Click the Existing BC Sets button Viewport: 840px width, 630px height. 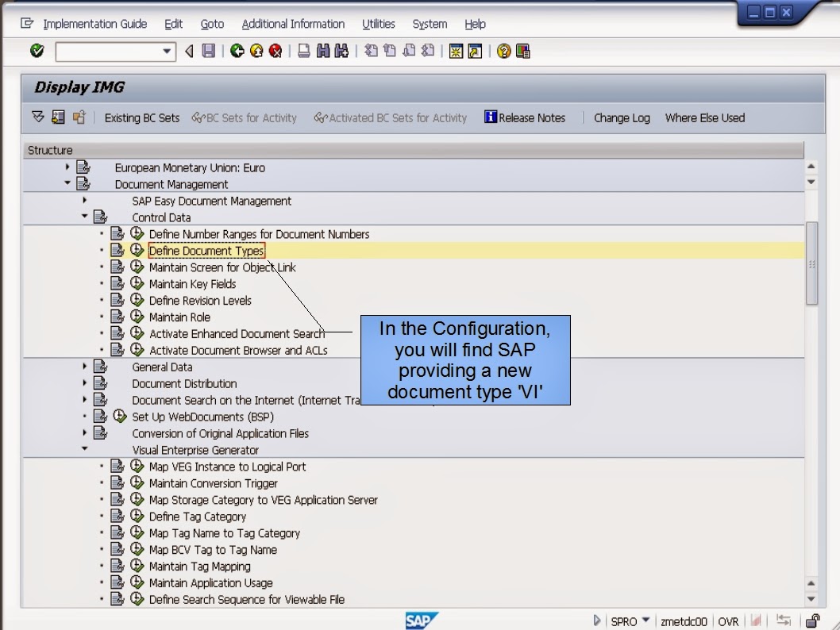[142, 117]
